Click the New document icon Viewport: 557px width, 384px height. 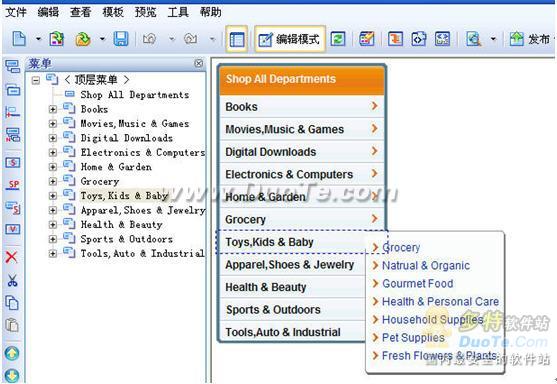pos(19,38)
